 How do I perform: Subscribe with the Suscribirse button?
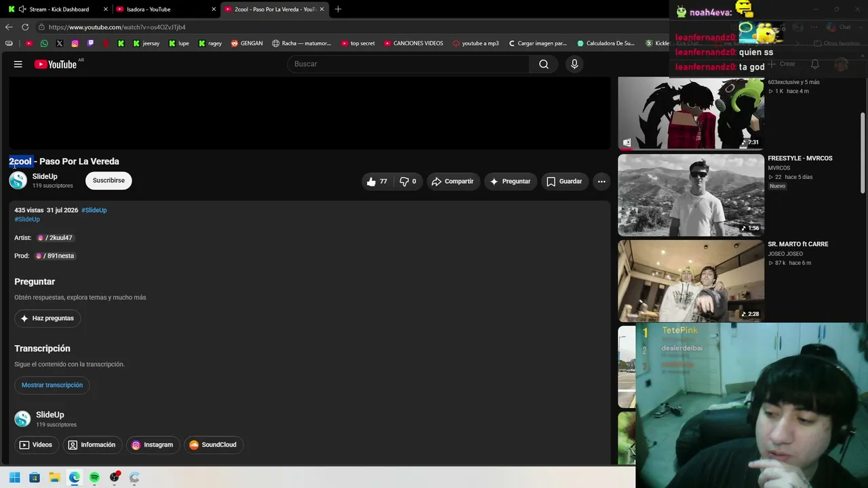pos(108,181)
